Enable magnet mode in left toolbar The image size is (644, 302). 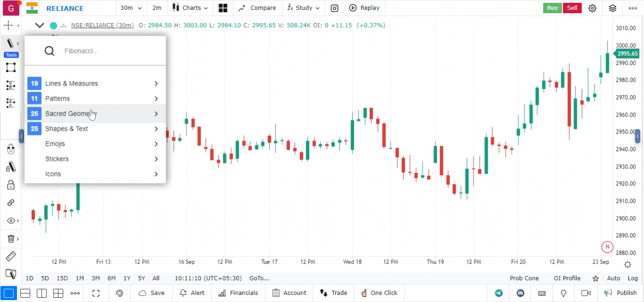pyautogui.click(x=11, y=150)
